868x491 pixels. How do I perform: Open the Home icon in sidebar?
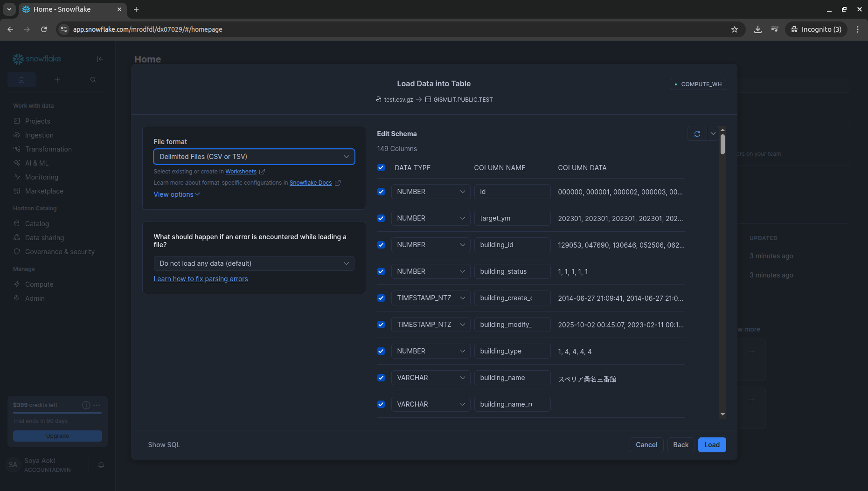(21, 80)
